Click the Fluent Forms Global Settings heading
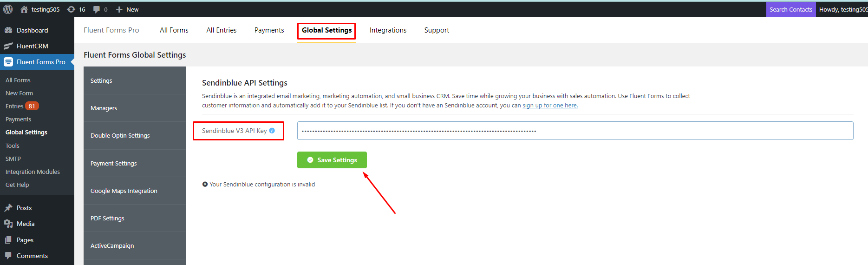The height and width of the screenshot is (265, 868). point(135,55)
